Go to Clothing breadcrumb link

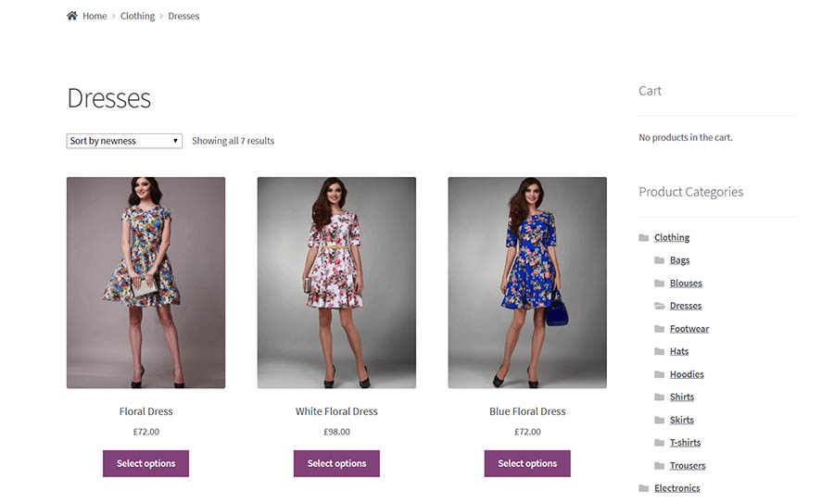point(137,16)
